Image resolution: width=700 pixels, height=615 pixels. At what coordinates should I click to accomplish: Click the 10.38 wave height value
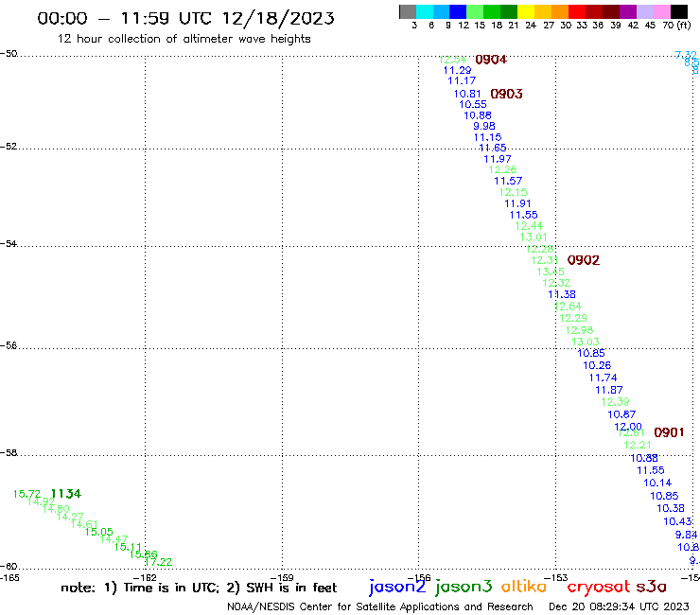[x=671, y=508]
